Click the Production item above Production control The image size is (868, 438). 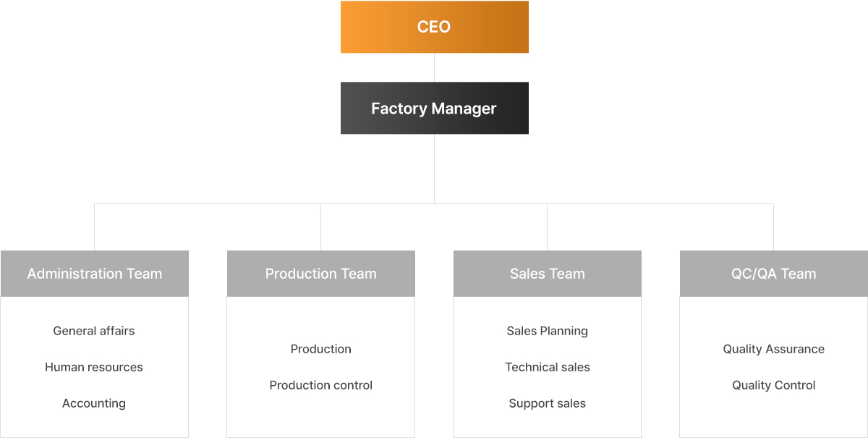click(x=321, y=349)
